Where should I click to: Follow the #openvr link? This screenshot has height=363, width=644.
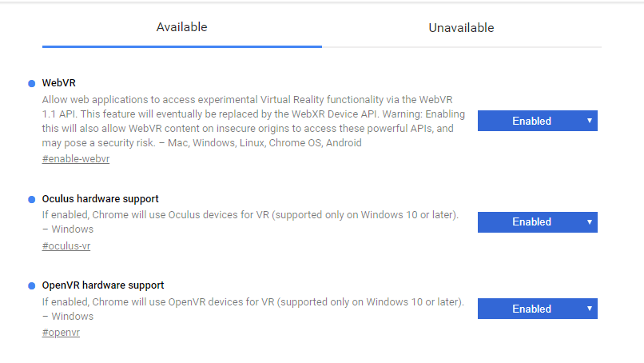[61, 333]
